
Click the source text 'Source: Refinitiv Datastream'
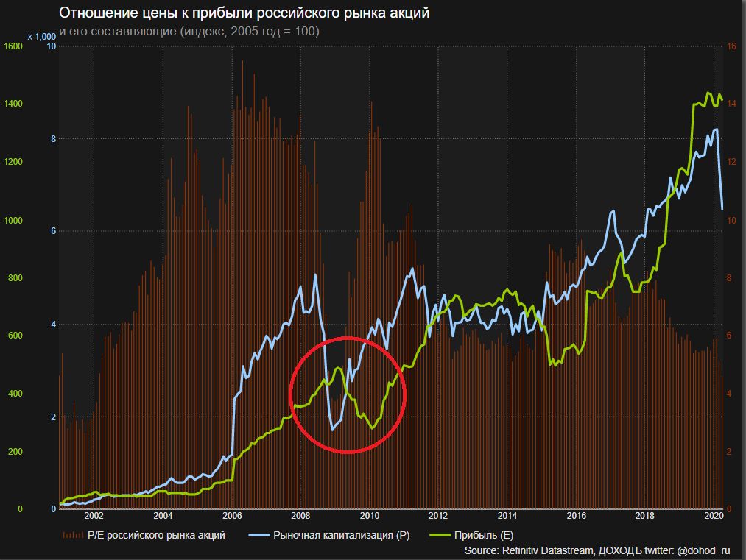coord(529,550)
